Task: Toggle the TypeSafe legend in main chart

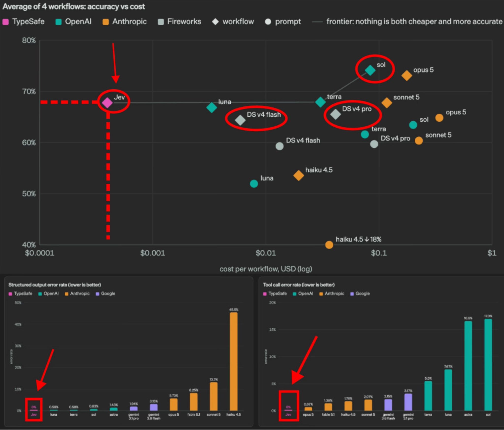Action: [x=24, y=22]
